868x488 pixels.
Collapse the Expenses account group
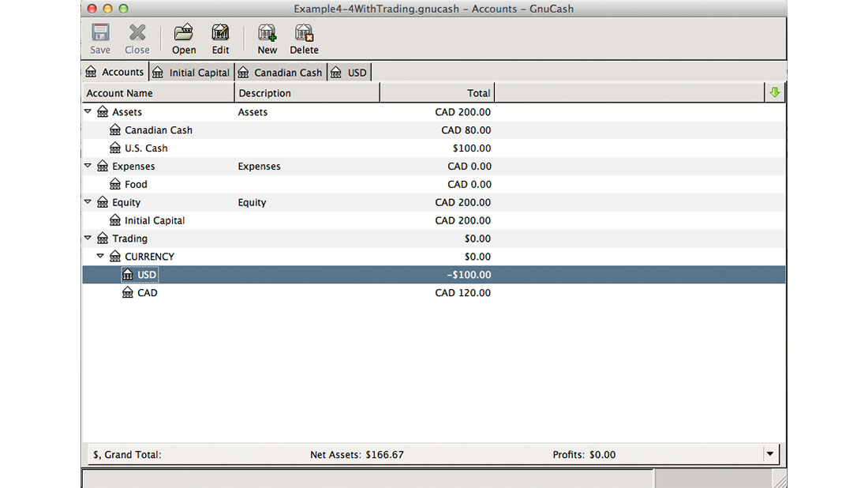pos(88,167)
